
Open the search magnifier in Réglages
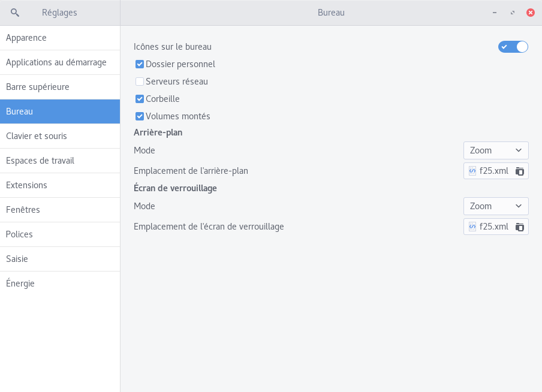click(x=14, y=13)
